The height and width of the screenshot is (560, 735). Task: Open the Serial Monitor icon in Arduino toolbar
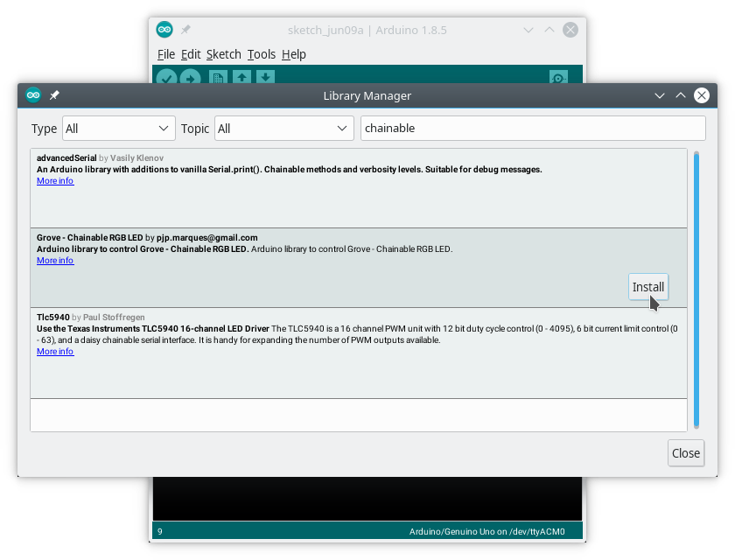[558, 77]
